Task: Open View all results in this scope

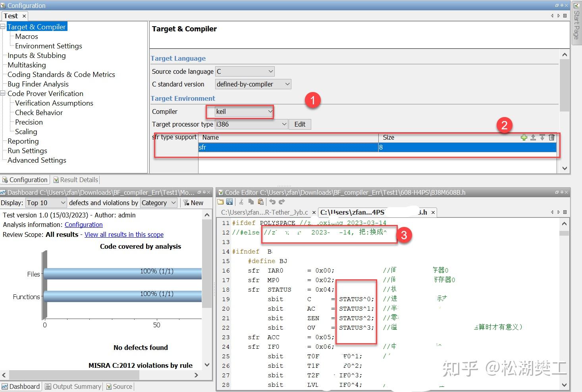Action: [124, 234]
